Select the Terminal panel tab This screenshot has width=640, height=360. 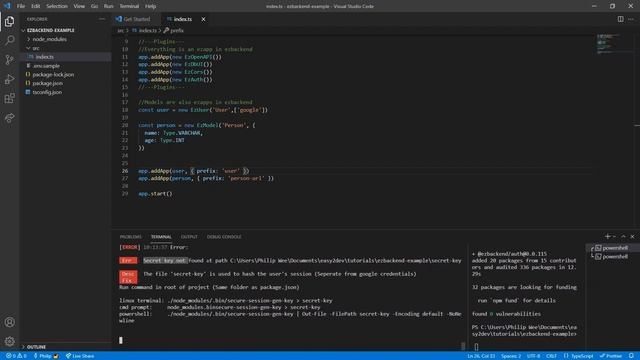(161, 237)
